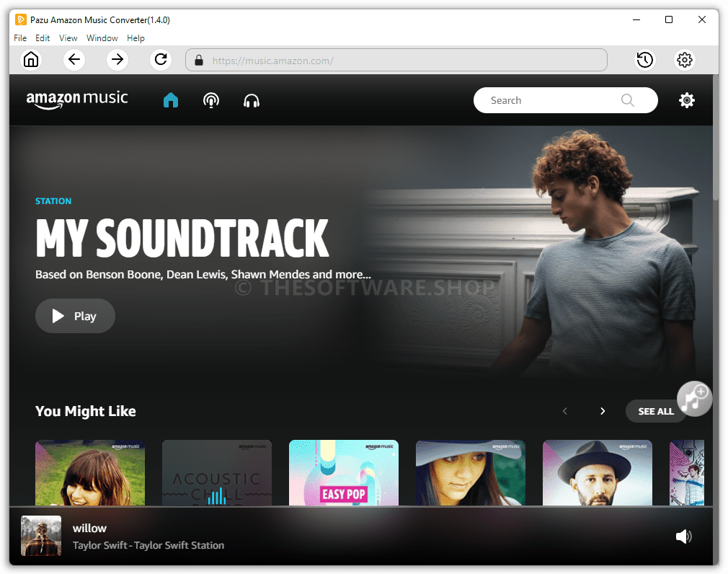The width and height of the screenshot is (728, 574).
Task: Open the Easy Pop playlist thumbnail
Action: tap(344, 473)
